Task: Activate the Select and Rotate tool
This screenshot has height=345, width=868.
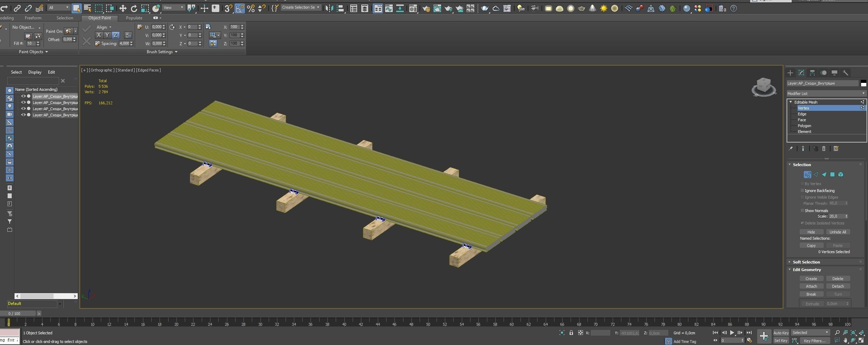Action: (x=134, y=8)
